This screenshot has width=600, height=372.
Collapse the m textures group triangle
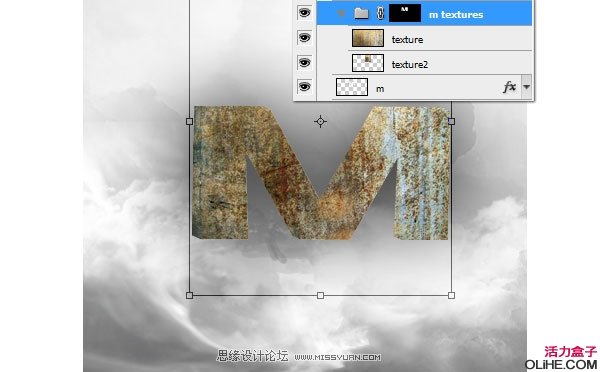[x=341, y=14]
